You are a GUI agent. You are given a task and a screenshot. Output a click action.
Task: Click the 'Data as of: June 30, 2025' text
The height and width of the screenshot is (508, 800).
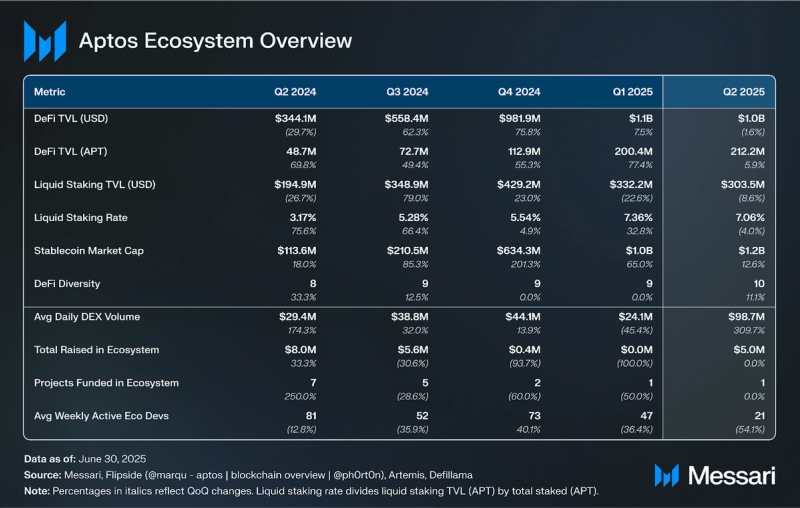[x=91, y=457]
